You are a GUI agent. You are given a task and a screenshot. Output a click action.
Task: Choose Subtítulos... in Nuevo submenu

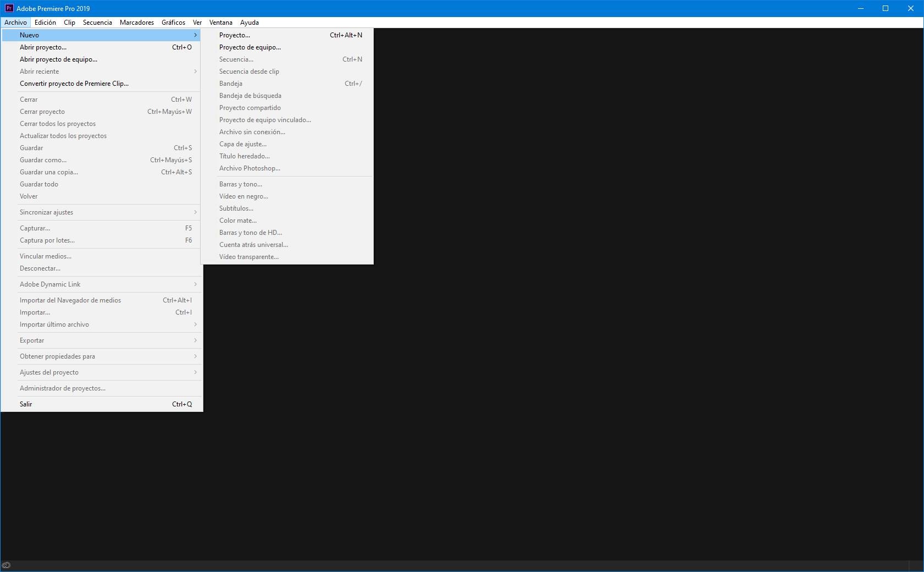pyautogui.click(x=287, y=208)
